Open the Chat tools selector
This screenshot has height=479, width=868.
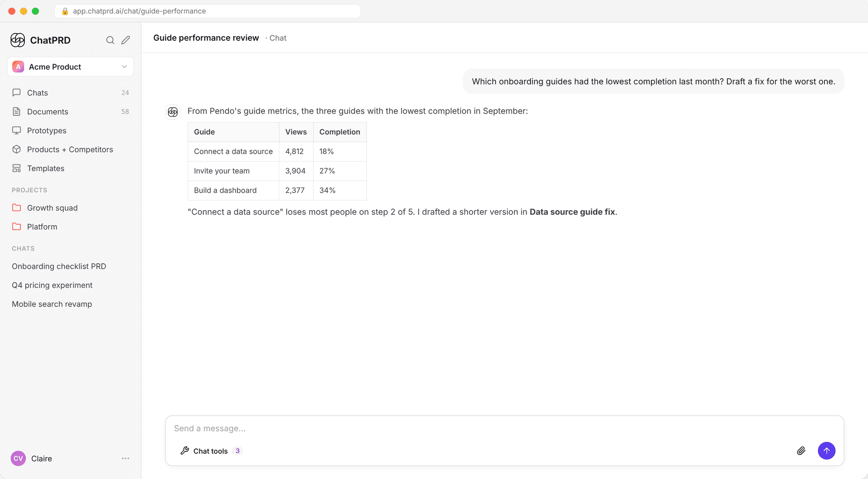[212, 451]
